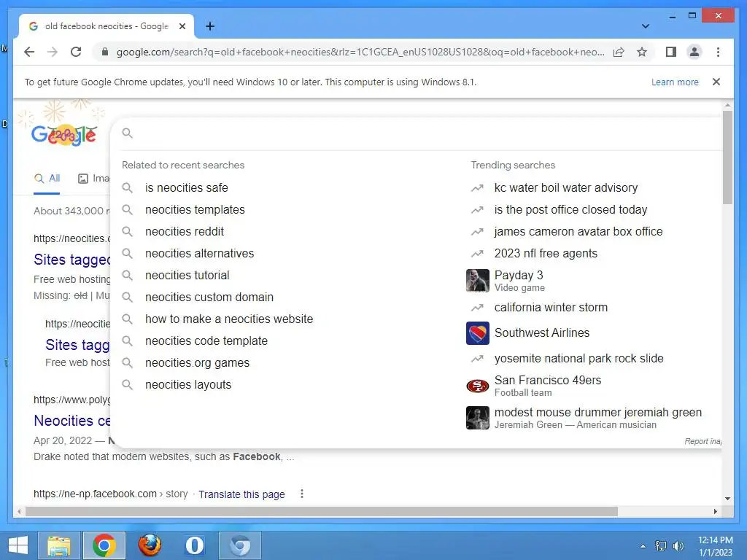The image size is (747, 560).
Task: Choose 'neocities code template' suggestion
Action: (x=206, y=341)
